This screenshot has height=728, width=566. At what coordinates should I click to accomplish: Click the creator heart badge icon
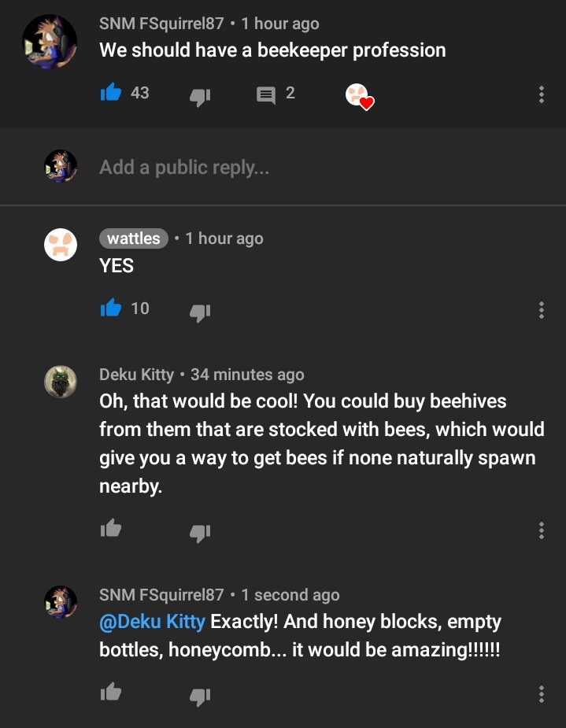pyautogui.click(x=360, y=97)
